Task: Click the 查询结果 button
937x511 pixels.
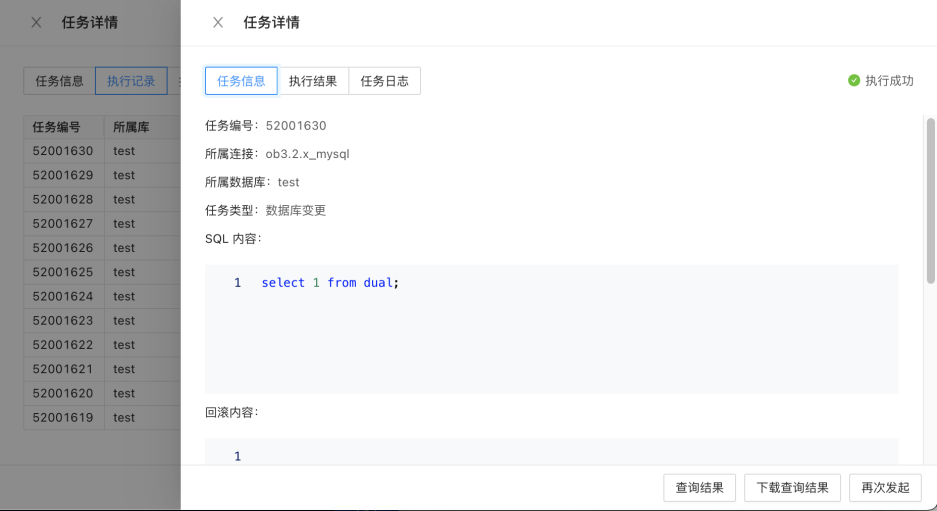Action: pyautogui.click(x=699, y=488)
